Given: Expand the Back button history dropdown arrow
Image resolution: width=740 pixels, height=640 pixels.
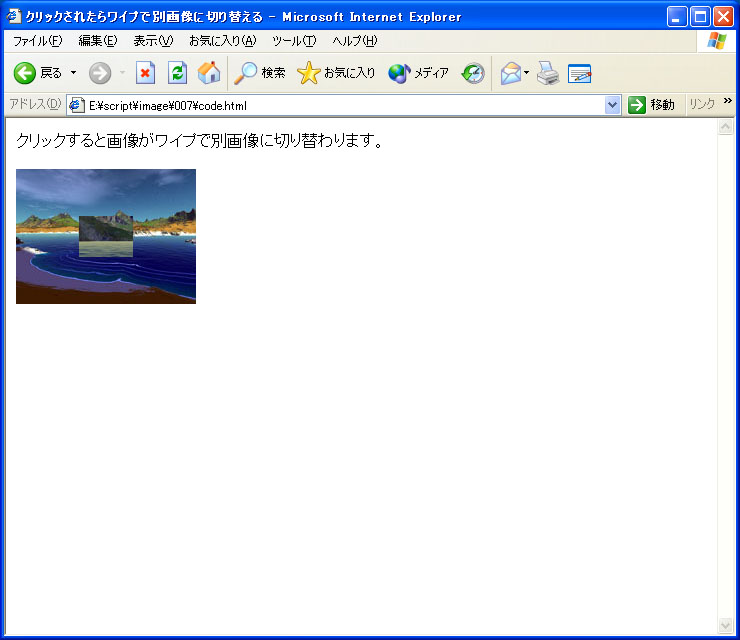Looking at the screenshot, I should (74, 73).
